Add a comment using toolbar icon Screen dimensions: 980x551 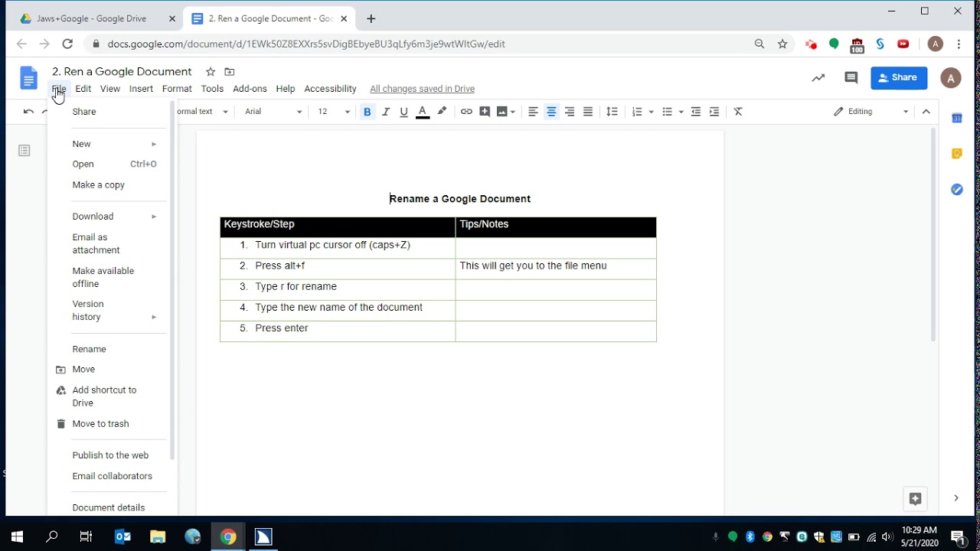[485, 112]
